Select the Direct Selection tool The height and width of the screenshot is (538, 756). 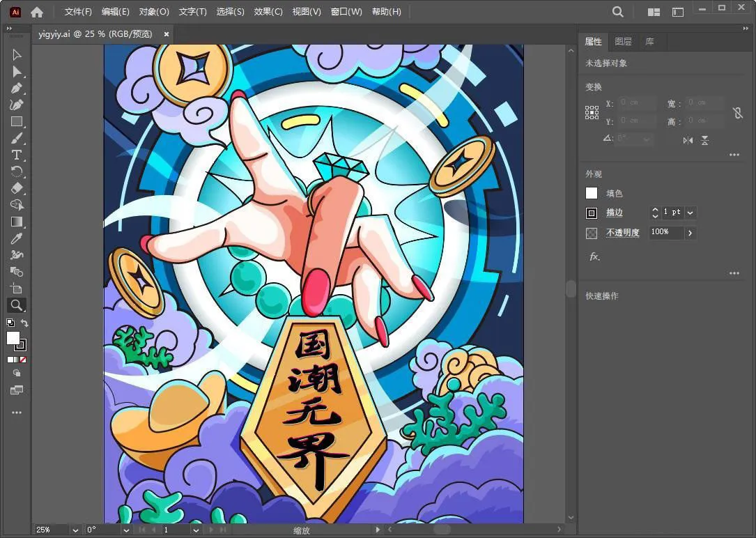click(17, 72)
